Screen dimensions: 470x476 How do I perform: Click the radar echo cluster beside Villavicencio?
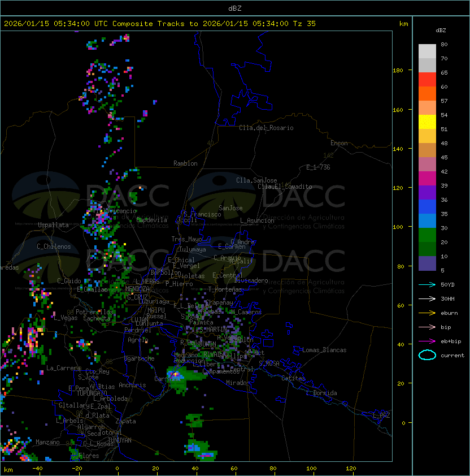[100, 219]
